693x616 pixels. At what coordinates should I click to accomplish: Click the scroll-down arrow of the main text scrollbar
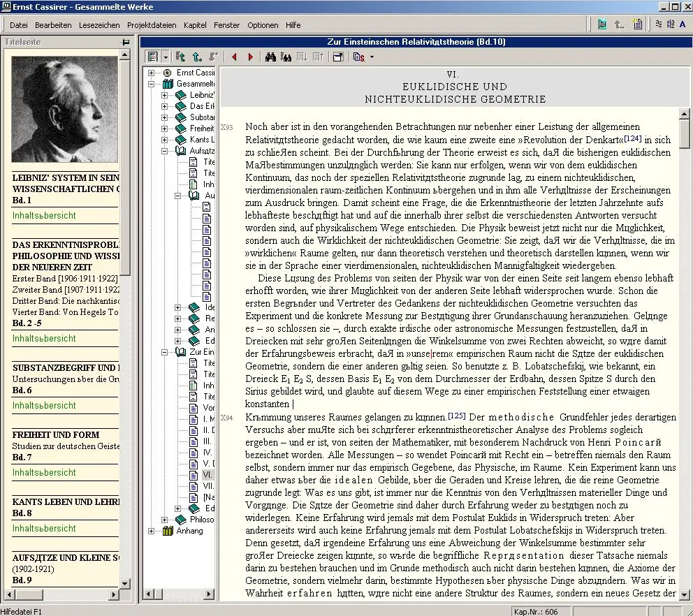click(684, 594)
